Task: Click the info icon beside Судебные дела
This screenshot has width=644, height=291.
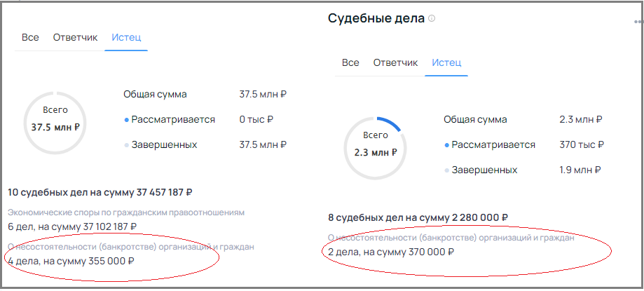Action: pos(432,19)
